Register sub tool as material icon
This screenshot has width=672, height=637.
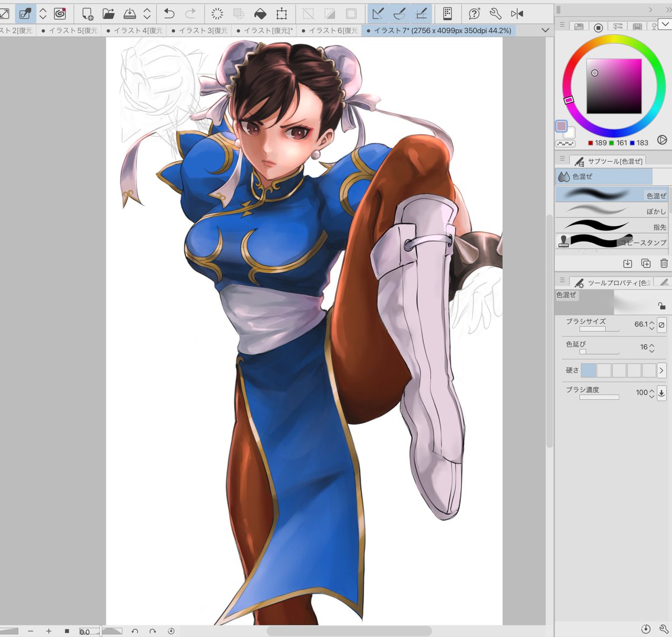tap(628, 263)
